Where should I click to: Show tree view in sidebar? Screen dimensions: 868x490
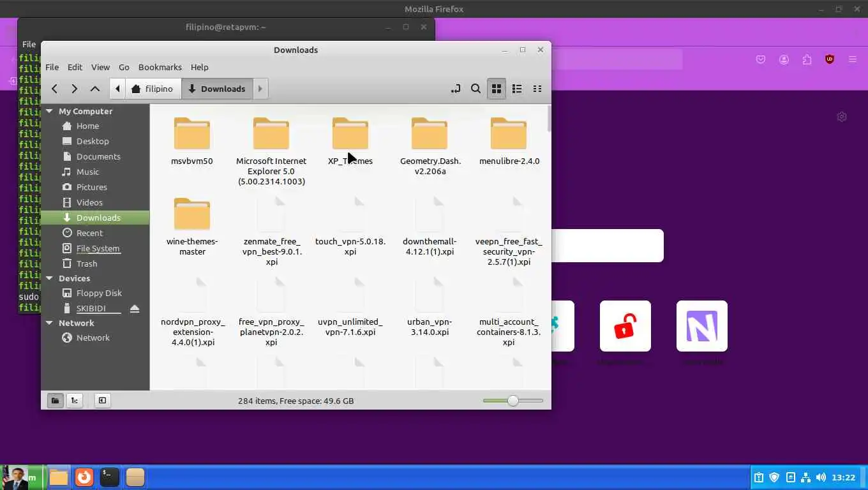[75, 400]
